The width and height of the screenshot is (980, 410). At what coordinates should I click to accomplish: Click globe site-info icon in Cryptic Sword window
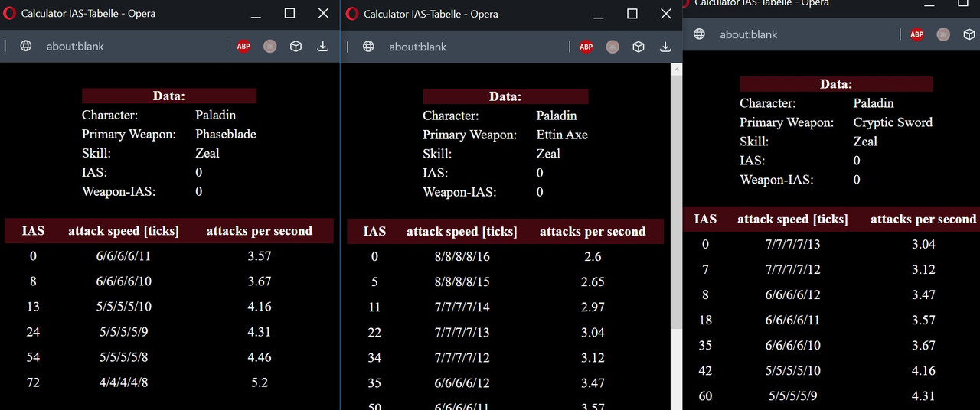(x=699, y=34)
